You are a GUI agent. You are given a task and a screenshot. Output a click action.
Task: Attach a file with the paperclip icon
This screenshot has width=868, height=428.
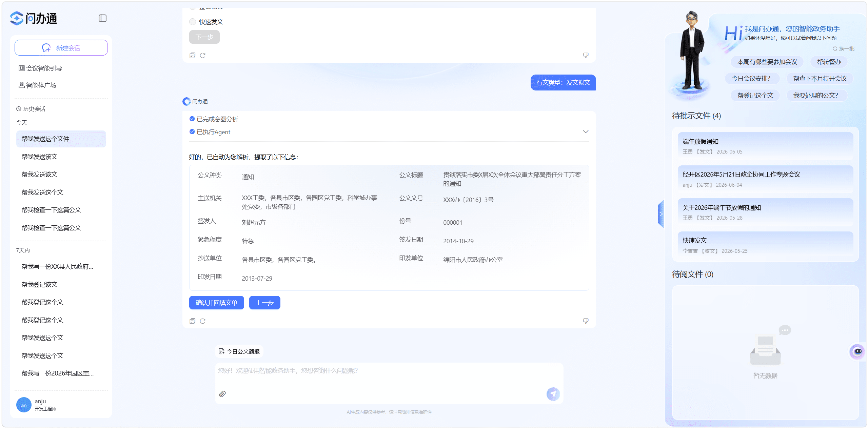click(x=222, y=394)
